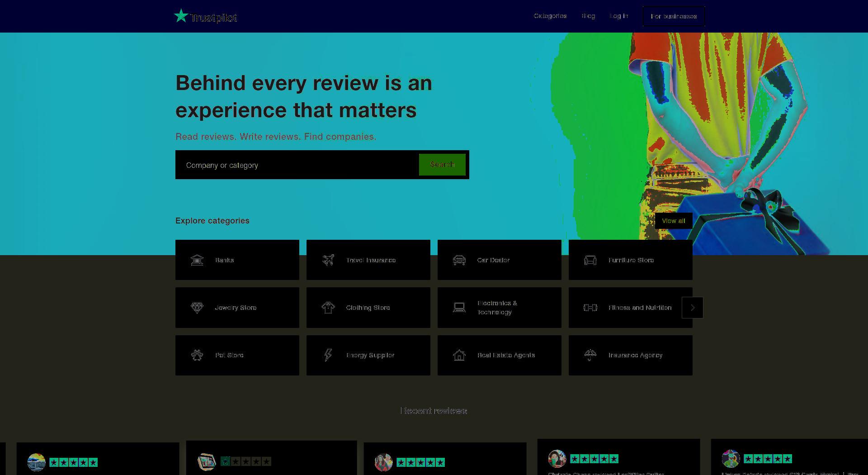Click the Banks building icon
Image resolution: width=868 pixels, height=475 pixels.
tap(197, 260)
